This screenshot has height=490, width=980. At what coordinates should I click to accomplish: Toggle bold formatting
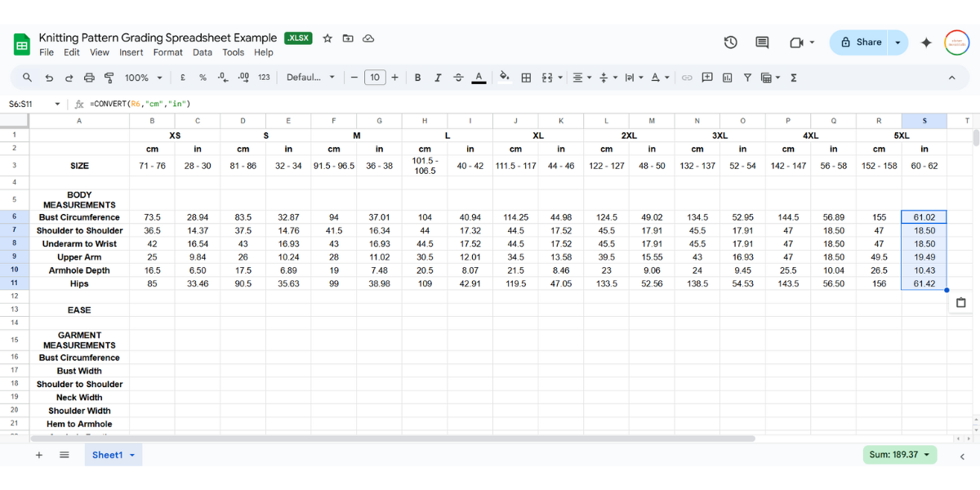417,78
